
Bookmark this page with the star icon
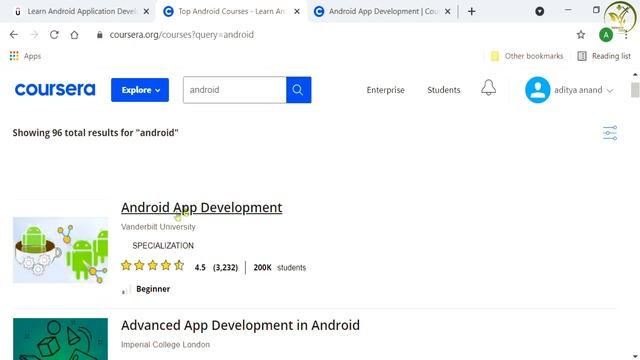click(x=581, y=35)
